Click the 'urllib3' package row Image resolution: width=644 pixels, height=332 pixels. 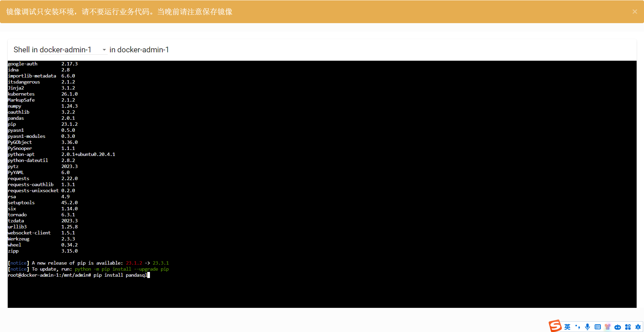coord(43,227)
